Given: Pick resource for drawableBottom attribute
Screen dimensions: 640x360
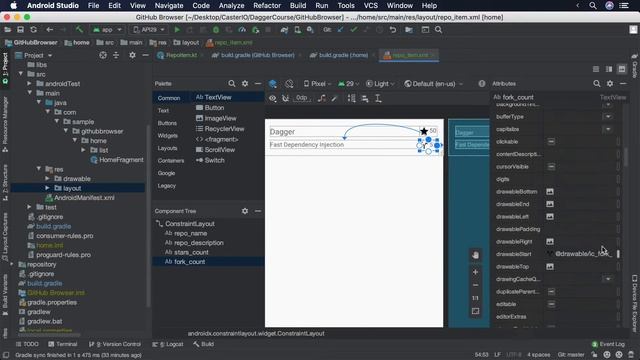Looking at the screenshot, I should click(550, 192).
